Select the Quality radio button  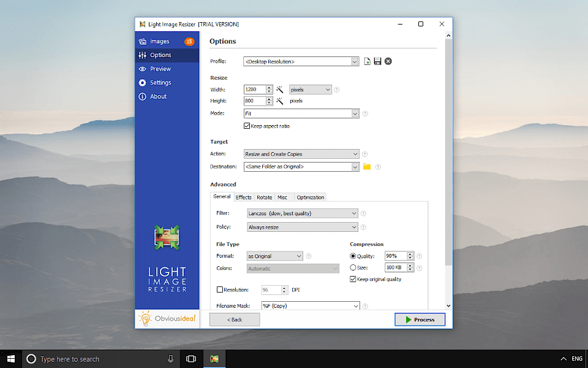pos(353,256)
